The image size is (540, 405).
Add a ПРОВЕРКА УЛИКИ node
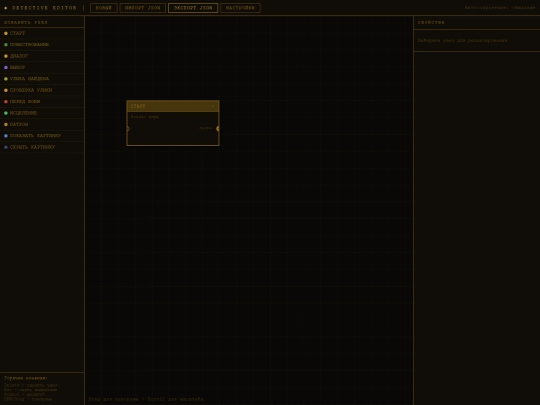(42, 90)
